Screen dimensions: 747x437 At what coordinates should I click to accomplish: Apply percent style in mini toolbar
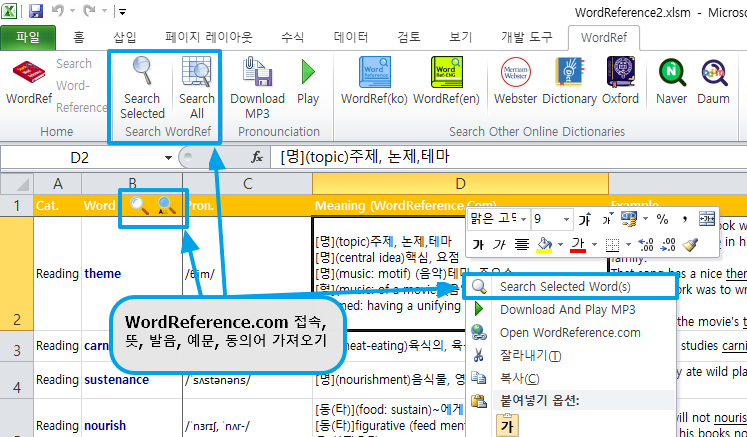[662, 219]
